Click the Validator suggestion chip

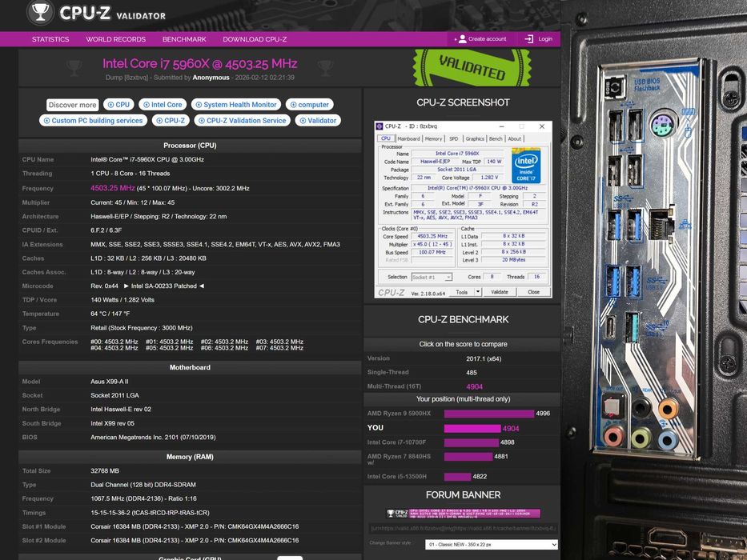(x=318, y=121)
